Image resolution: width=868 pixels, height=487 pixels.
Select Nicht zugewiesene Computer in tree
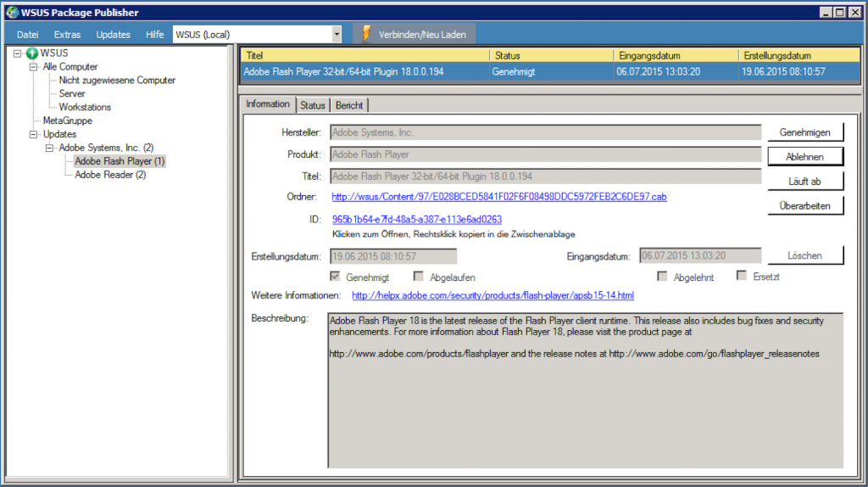117,81
